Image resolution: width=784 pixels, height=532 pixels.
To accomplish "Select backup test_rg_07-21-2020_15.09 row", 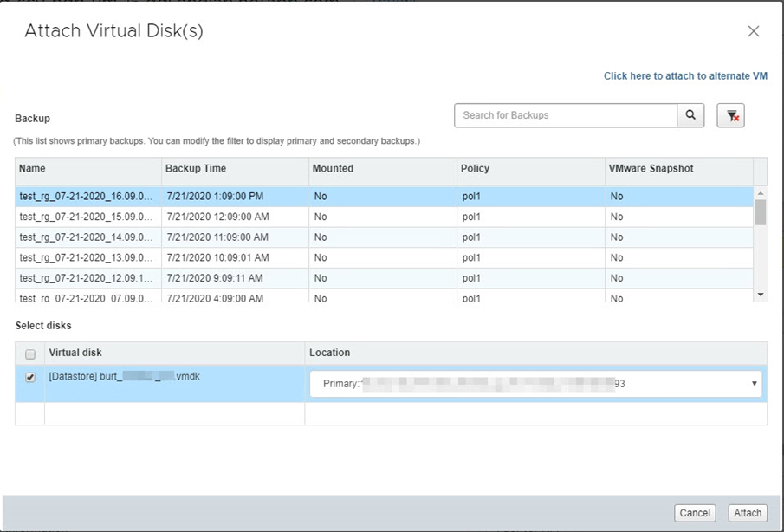I will coord(87,217).
